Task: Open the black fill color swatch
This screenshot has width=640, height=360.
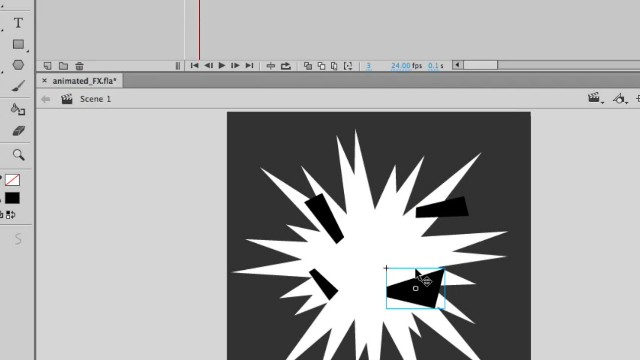Action: [12, 198]
